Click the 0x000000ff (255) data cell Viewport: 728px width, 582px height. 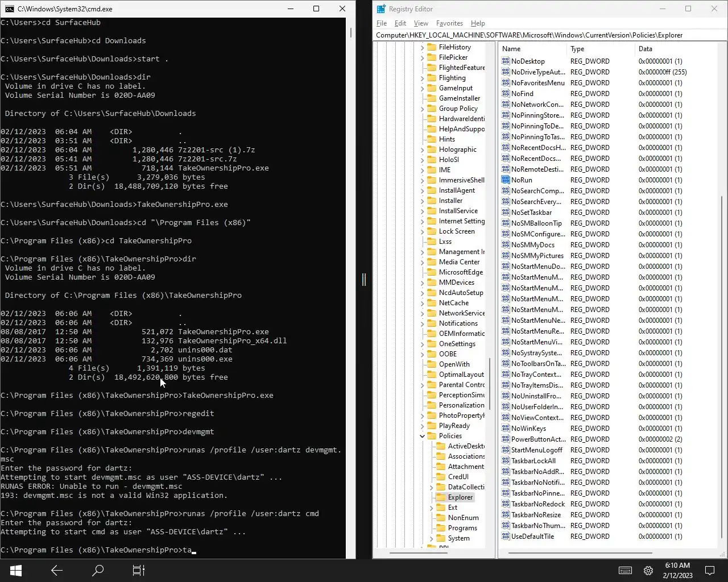click(663, 72)
